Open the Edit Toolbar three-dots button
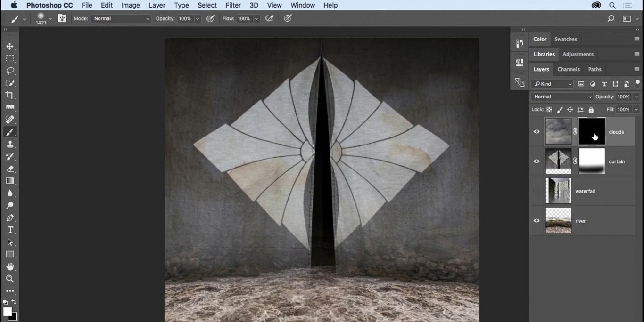Screen dimensions: 644x322 10,291
